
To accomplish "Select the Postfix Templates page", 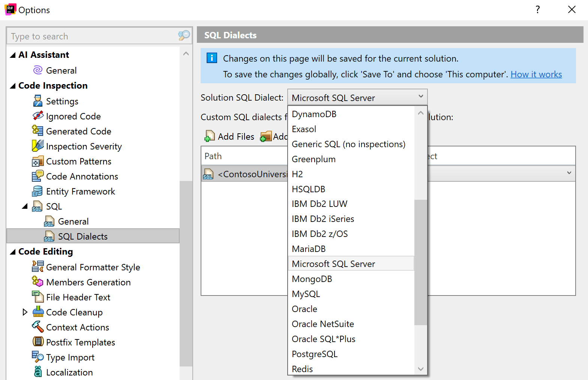I will click(x=81, y=342).
